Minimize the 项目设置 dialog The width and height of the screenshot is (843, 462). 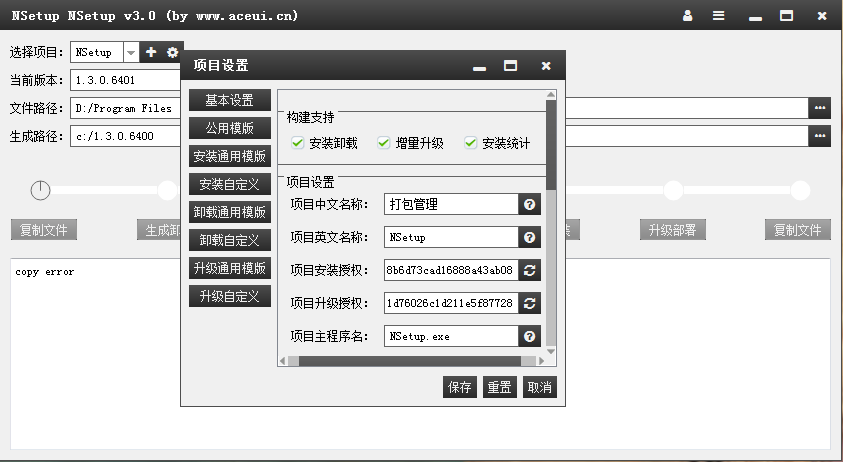click(480, 67)
